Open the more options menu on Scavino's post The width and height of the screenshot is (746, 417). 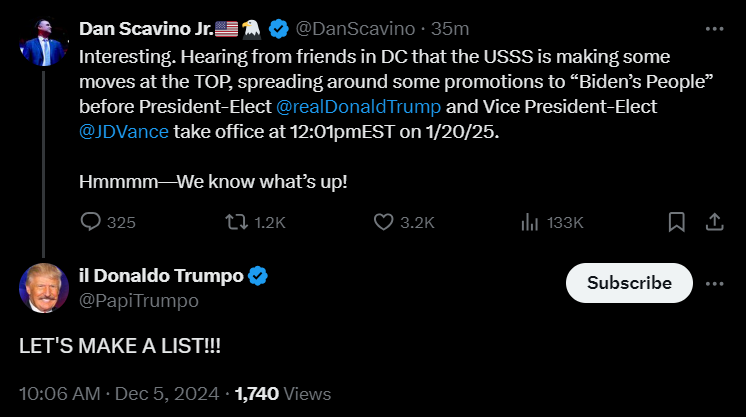click(x=714, y=28)
